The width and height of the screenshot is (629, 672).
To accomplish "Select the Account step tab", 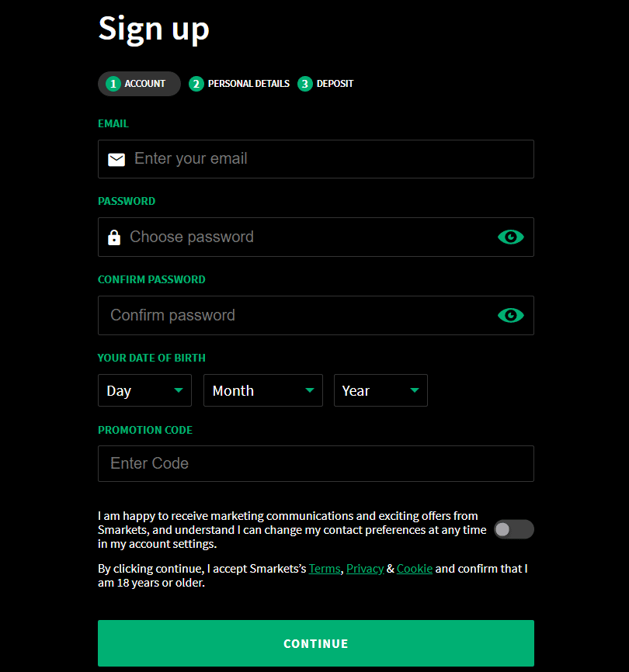I will (x=144, y=84).
